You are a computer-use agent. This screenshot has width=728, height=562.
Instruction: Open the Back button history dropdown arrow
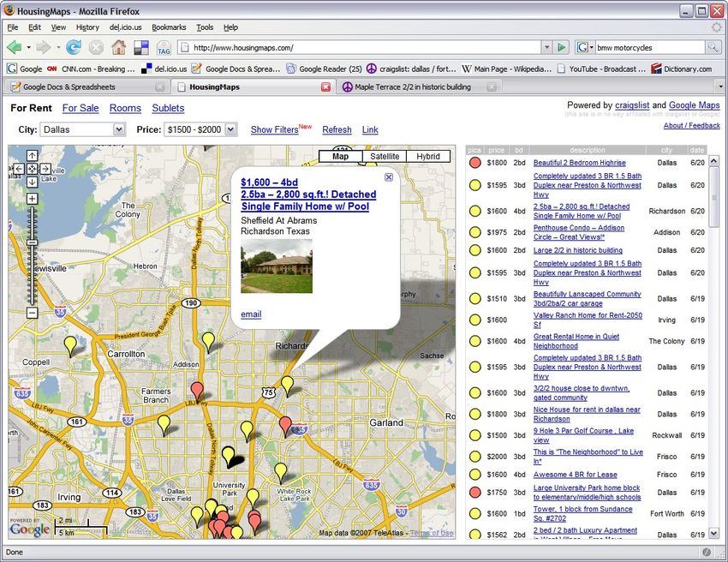coord(29,47)
